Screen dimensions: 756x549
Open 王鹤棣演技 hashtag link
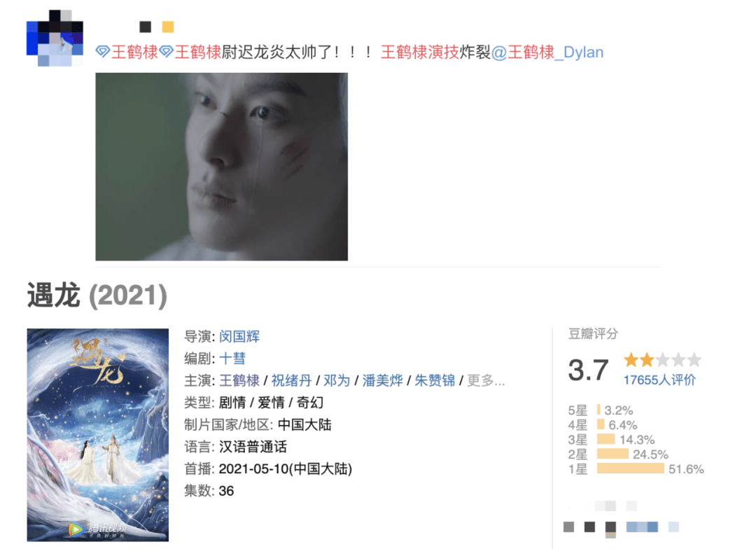coord(419,52)
